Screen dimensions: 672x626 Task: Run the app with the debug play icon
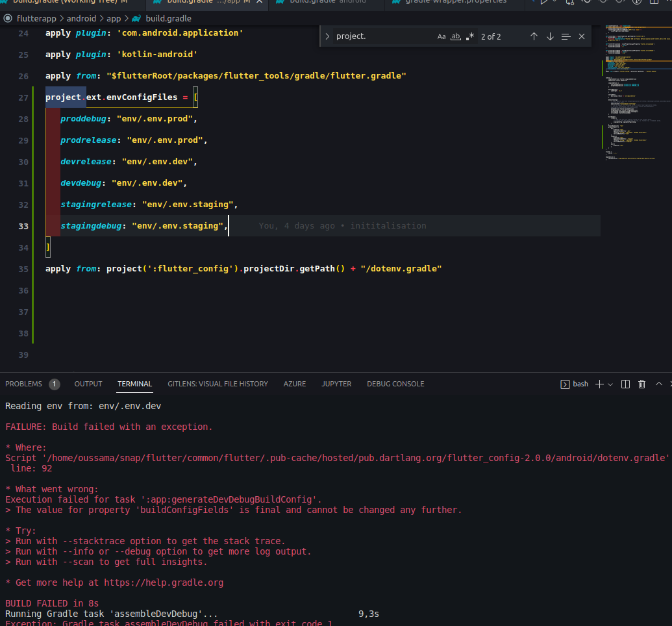coord(544,3)
